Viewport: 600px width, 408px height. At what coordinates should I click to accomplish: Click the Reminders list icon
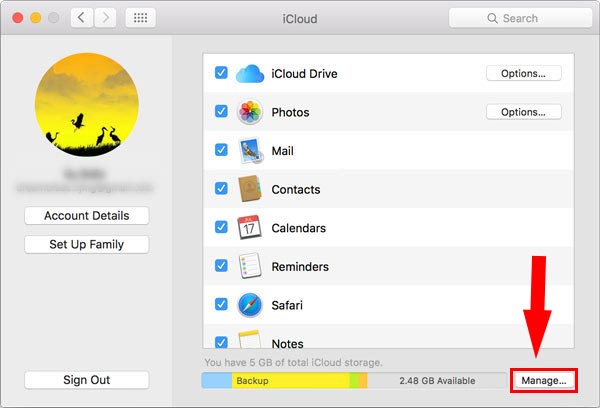(249, 266)
